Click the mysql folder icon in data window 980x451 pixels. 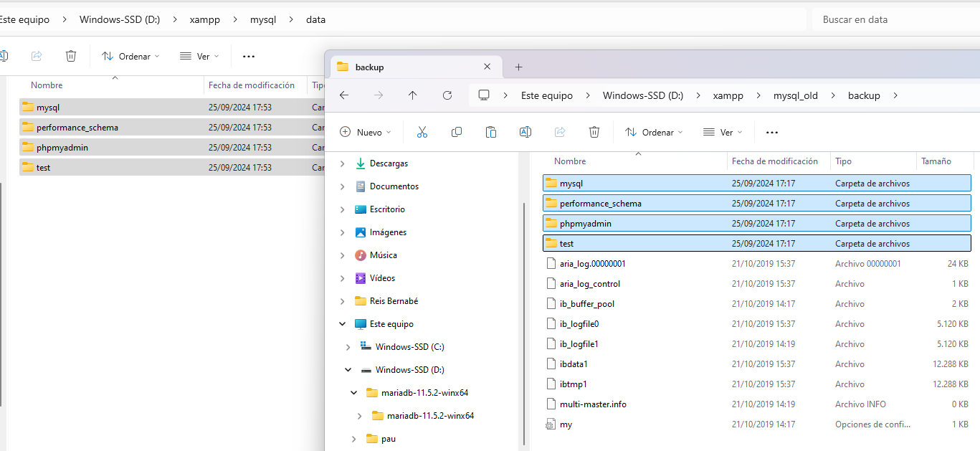[28, 107]
